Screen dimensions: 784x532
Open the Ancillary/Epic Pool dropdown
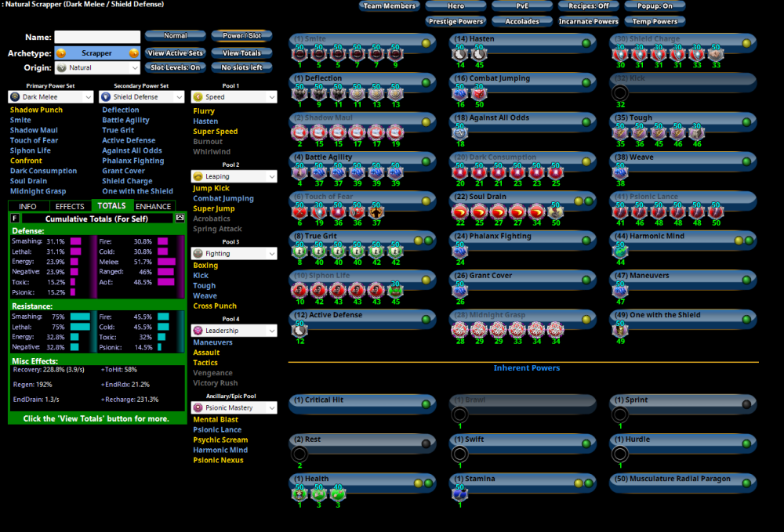[x=234, y=407]
